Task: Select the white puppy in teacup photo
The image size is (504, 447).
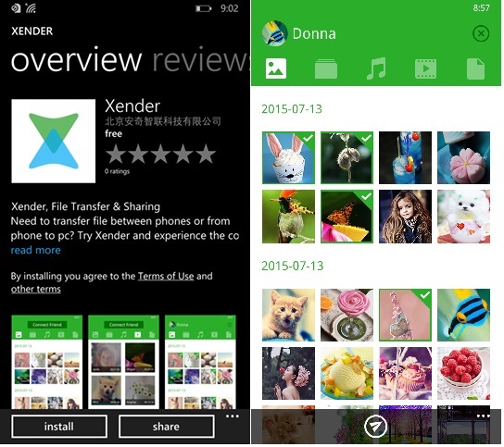Action: tap(463, 217)
